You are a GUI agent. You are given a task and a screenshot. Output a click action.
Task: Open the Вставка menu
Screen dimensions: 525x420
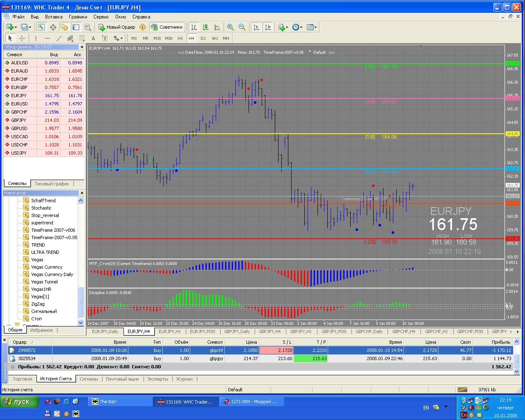click(x=54, y=17)
